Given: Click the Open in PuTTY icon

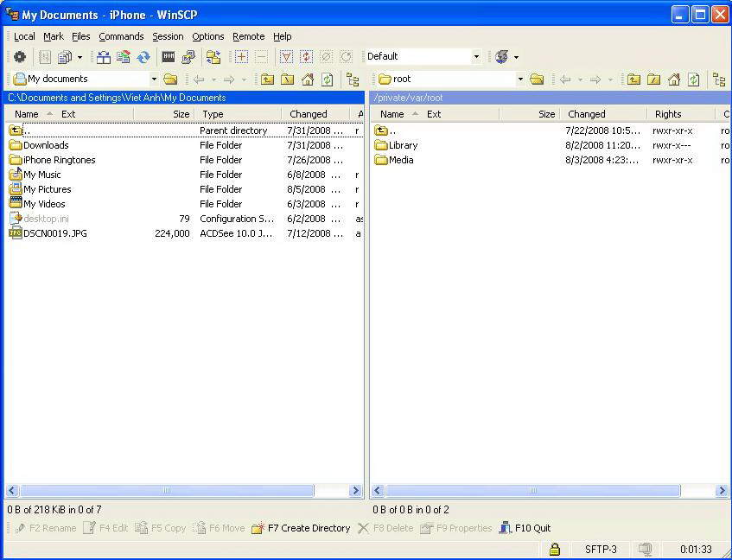Looking at the screenshot, I should (x=188, y=57).
